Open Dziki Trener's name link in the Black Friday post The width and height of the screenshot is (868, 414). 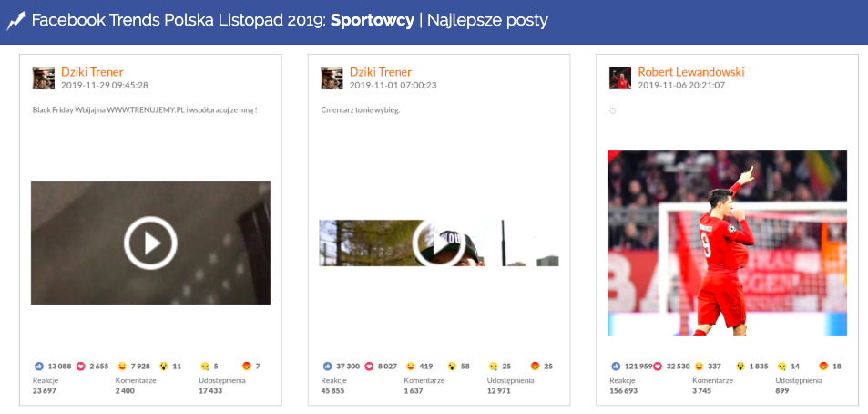click(x=92, y=72)
